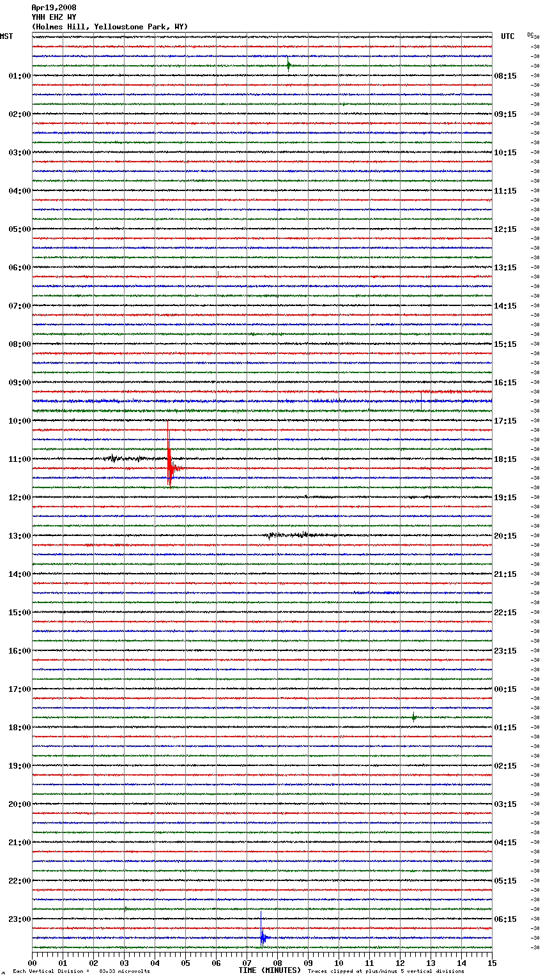Screen dimensions: 543x980
Task: Click the 06:15 UTC time label
Action: click(x=505, y=919)
